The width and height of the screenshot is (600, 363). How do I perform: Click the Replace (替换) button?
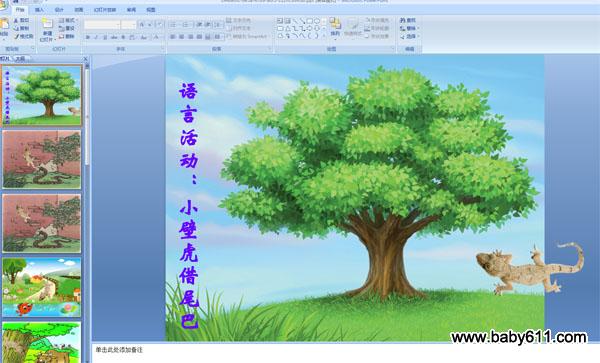coord(409,28)
